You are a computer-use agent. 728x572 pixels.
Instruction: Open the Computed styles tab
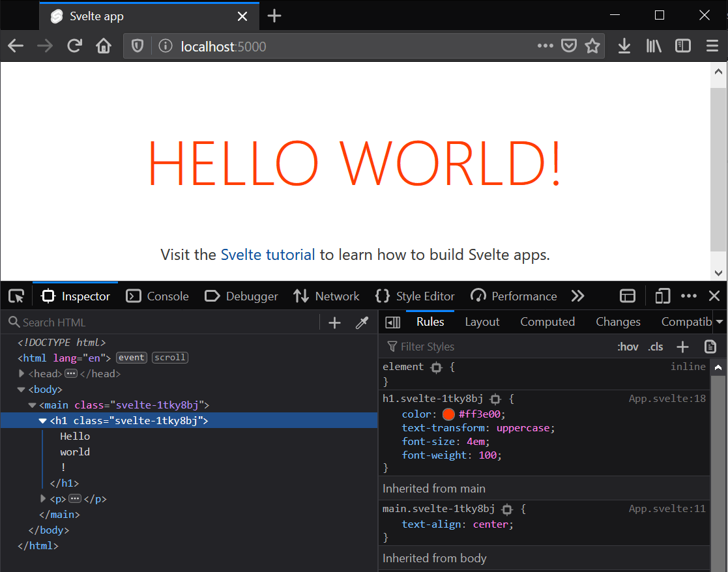point(547,321)
